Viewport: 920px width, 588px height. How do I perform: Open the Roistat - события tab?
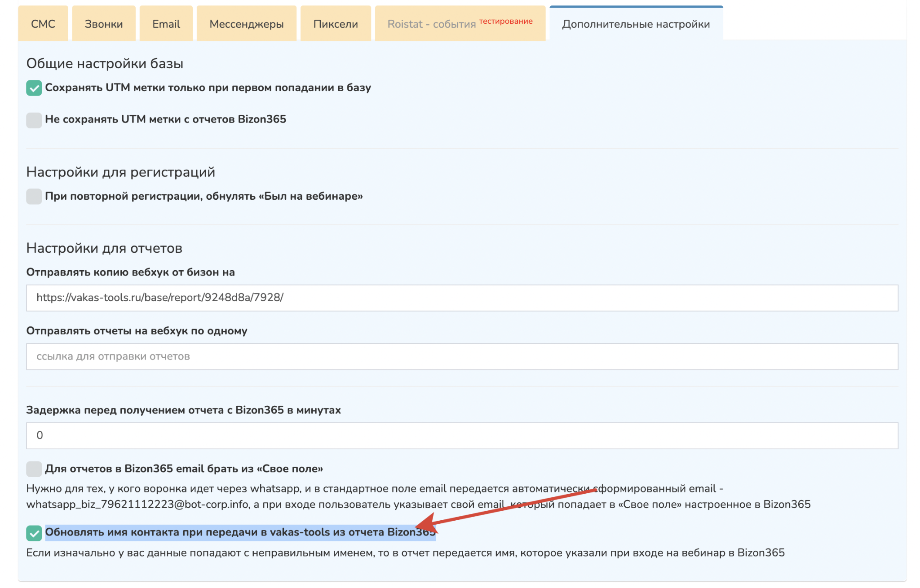pos(460,24)
